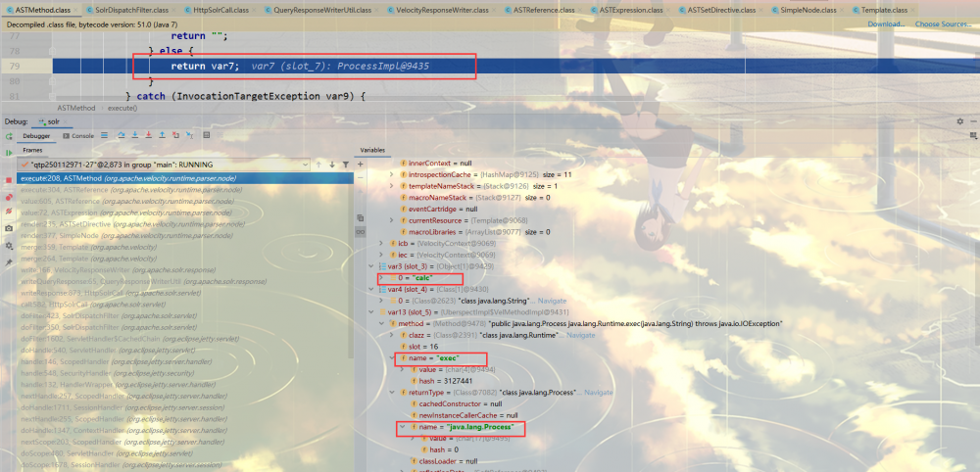
Task: Step into the method
Action: pos(135,135)
